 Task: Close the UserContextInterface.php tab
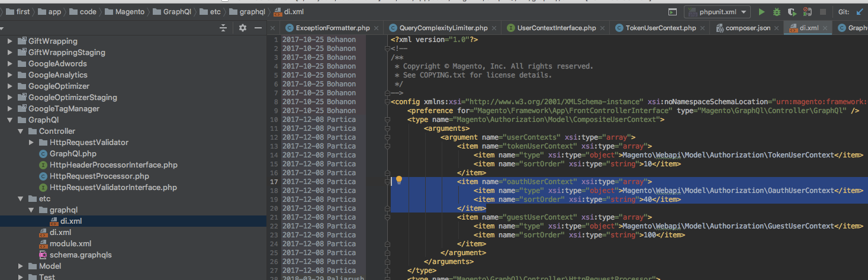603,28
